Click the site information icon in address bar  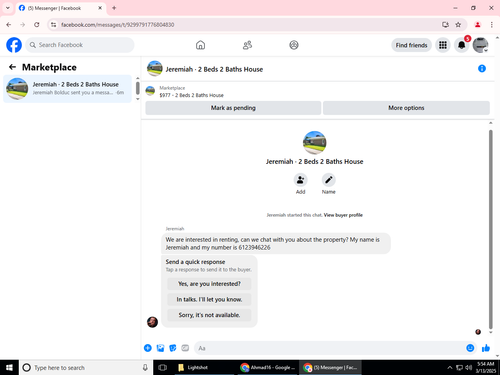point(54,25)
